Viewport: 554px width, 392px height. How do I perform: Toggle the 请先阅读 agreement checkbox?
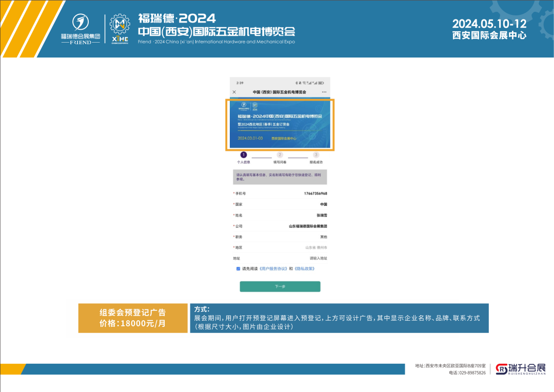click(238, 269)
